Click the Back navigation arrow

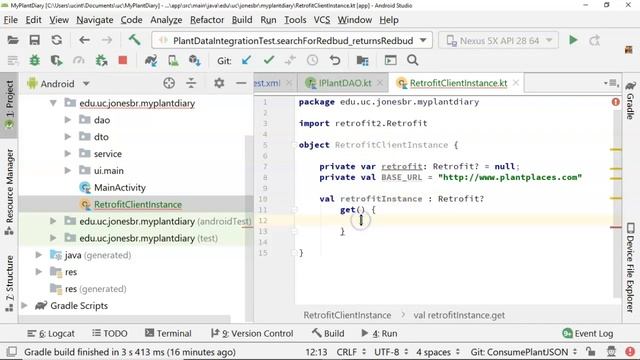click(84, 40)
